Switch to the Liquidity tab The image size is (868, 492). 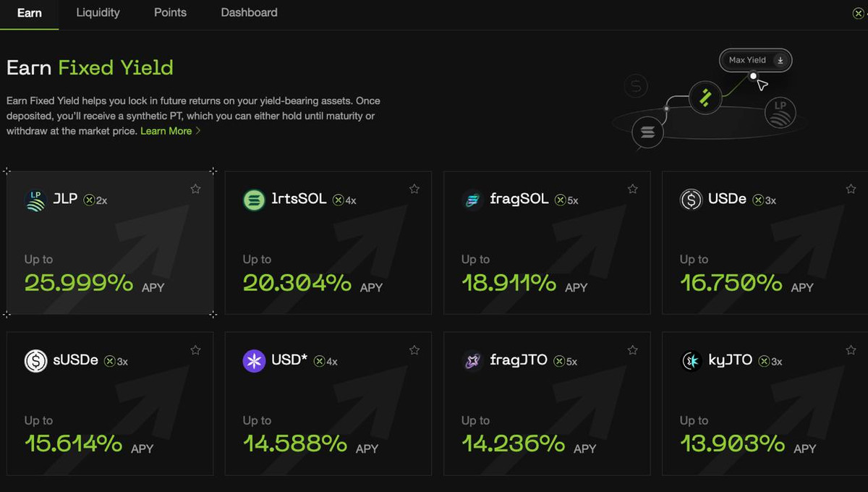98,13
